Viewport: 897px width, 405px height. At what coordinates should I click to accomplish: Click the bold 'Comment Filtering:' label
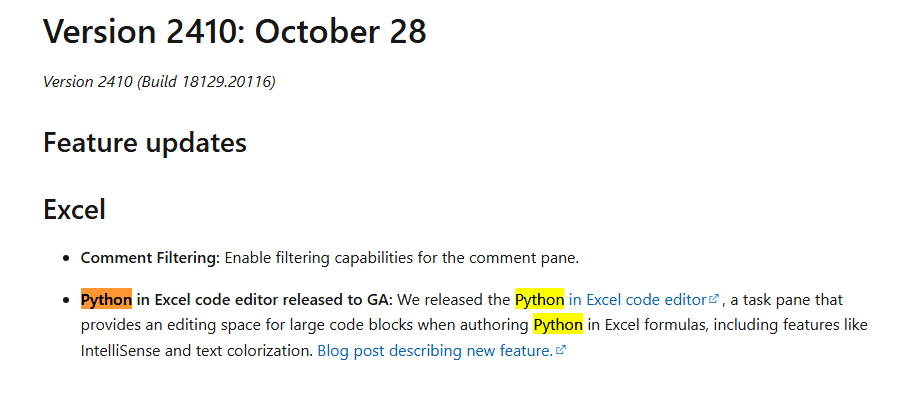point(150,257)
